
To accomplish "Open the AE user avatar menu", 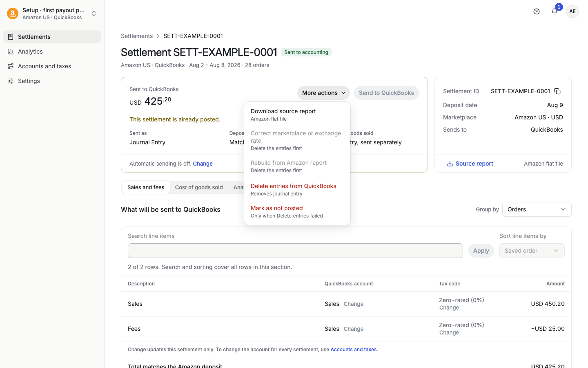I will (572, 11).
